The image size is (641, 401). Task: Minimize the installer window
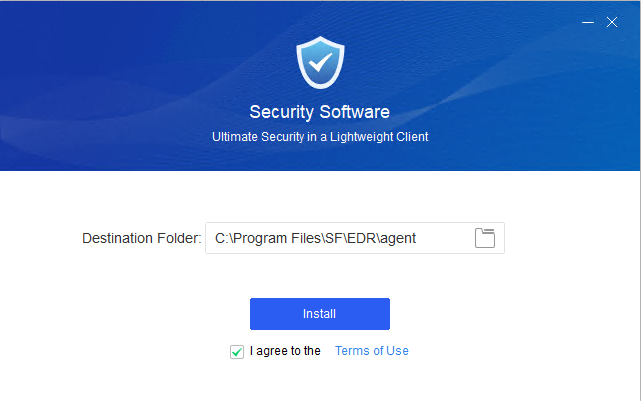pos(587,21)
